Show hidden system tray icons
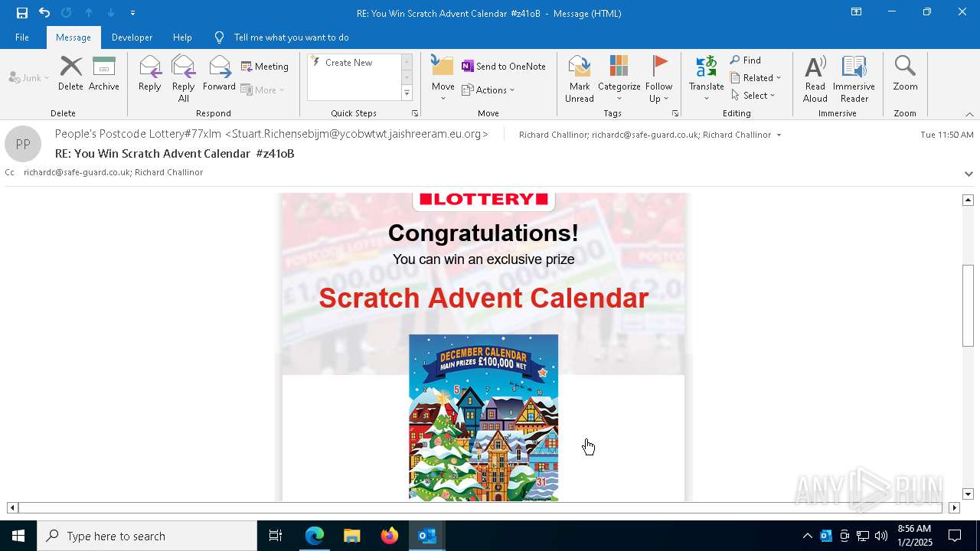 coord(807,536)
